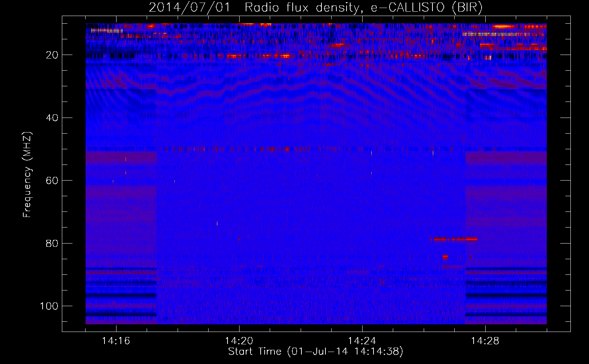Click the "Start Time (01-Jul-14 14:14:38)" x-axis label
589x364 pixels.
coord(316,352)
